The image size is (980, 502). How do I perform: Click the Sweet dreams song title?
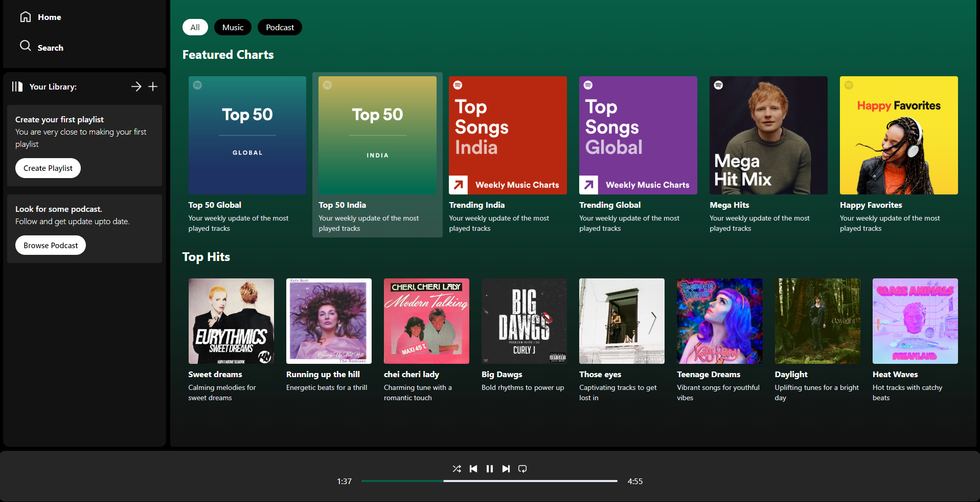(x=215, y=374)
